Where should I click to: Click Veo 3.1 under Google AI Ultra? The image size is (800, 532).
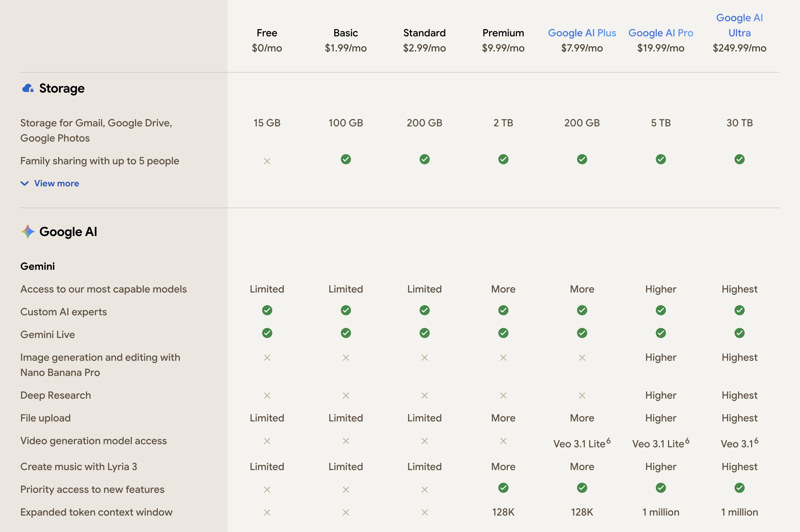tap(740, 443)
